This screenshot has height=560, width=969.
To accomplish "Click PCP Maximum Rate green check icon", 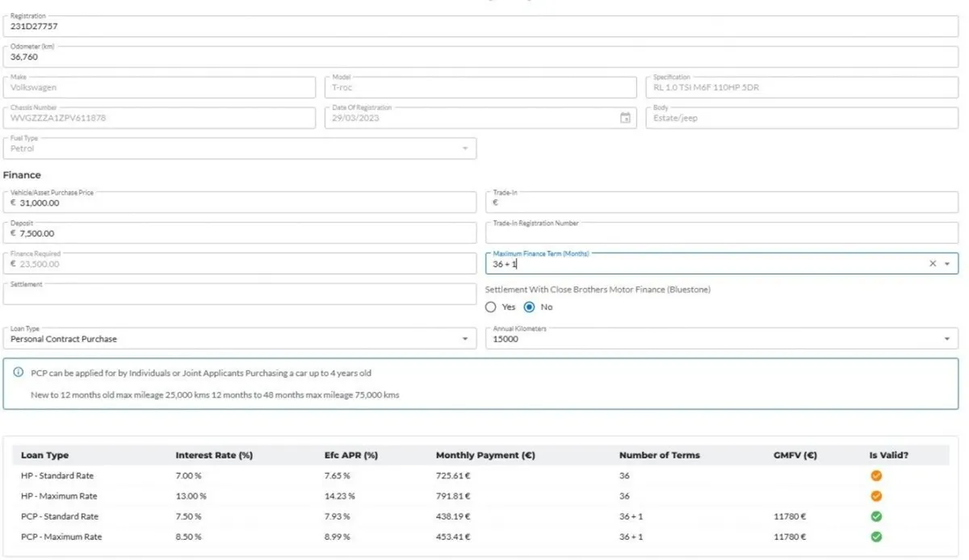I will pos(876,537).
